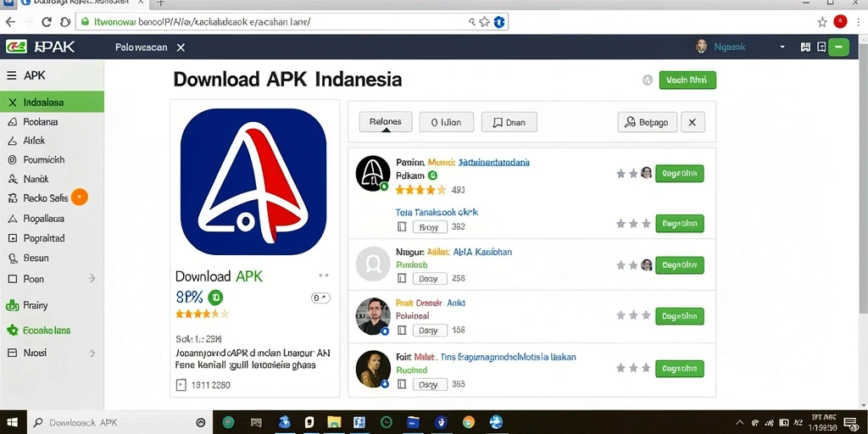Tick the checkbox beside Broyy
This screenshot has width=868, height=434.
click(x=402, y=226)
